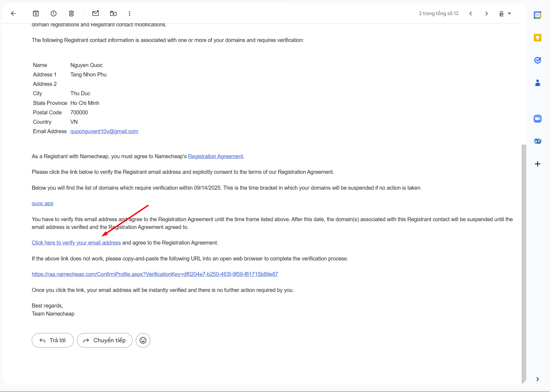Screen dimensions: 550x392
Task: Open the Move to folder icon
Action: click(113, 13)
